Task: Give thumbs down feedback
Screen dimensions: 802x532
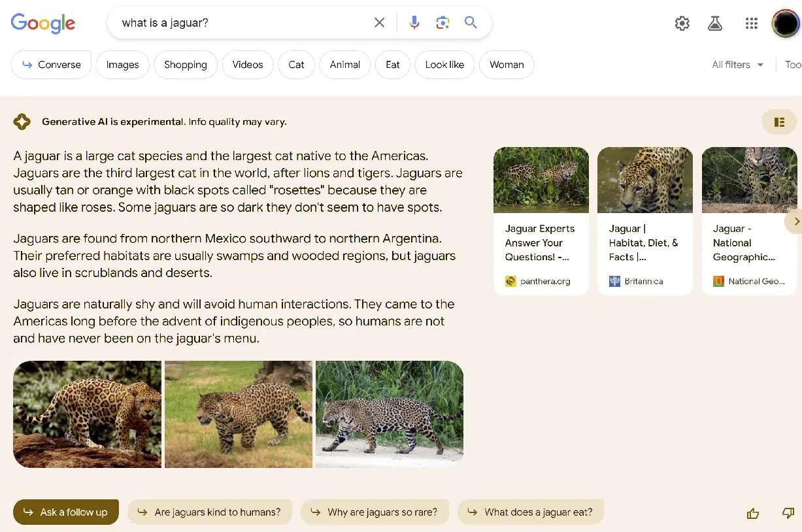Action: pyautogui.click(x=788, y=513)
